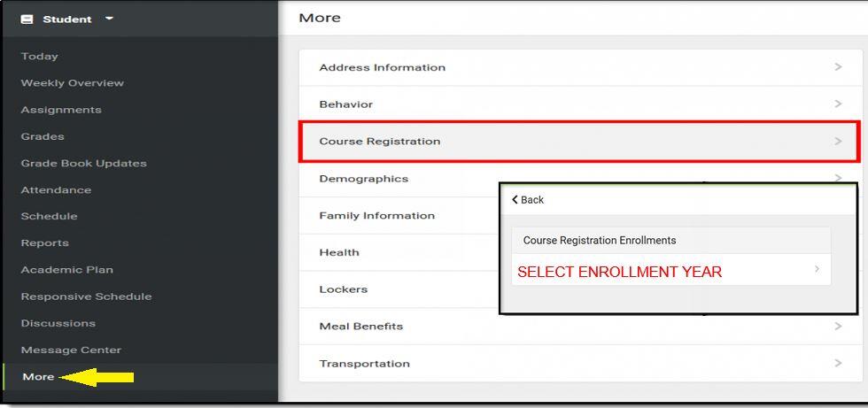Expand the Student dropdown arrow

(x=109, y=19)
